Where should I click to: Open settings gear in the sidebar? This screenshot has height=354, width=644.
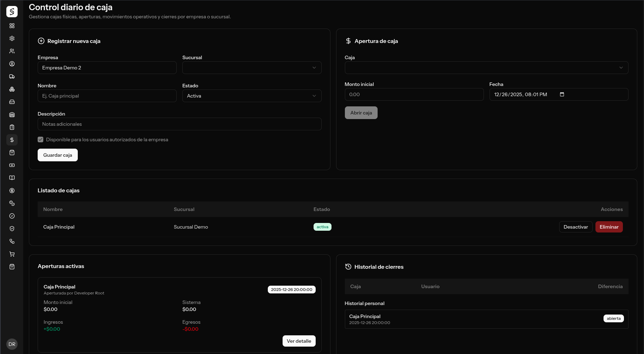[12, 38]
